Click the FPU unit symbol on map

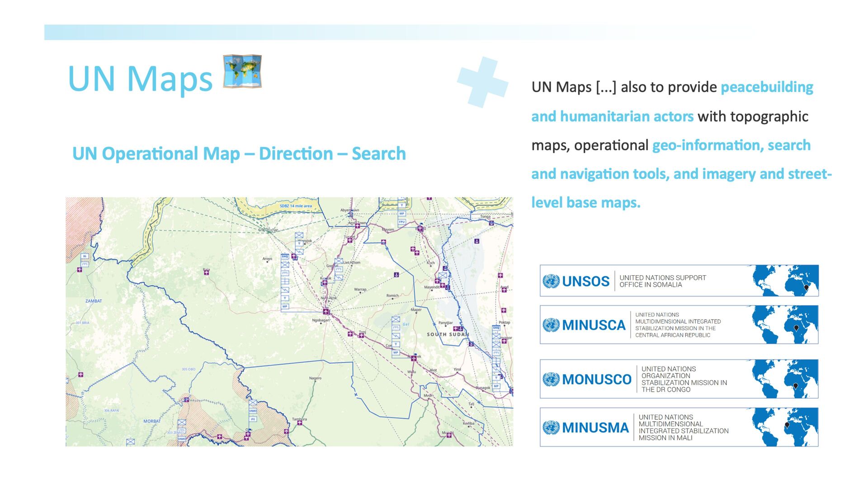(401, 222)
